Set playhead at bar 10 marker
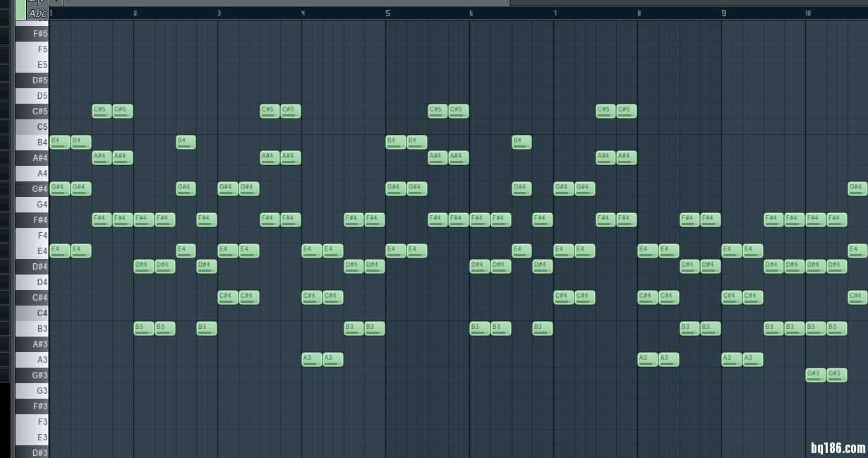The width and height of the screenshot is (868, 458). pos(807,13)
